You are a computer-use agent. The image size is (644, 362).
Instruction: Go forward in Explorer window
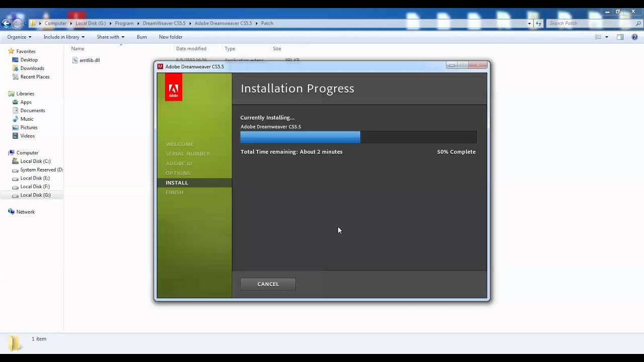tap(18, 23)
